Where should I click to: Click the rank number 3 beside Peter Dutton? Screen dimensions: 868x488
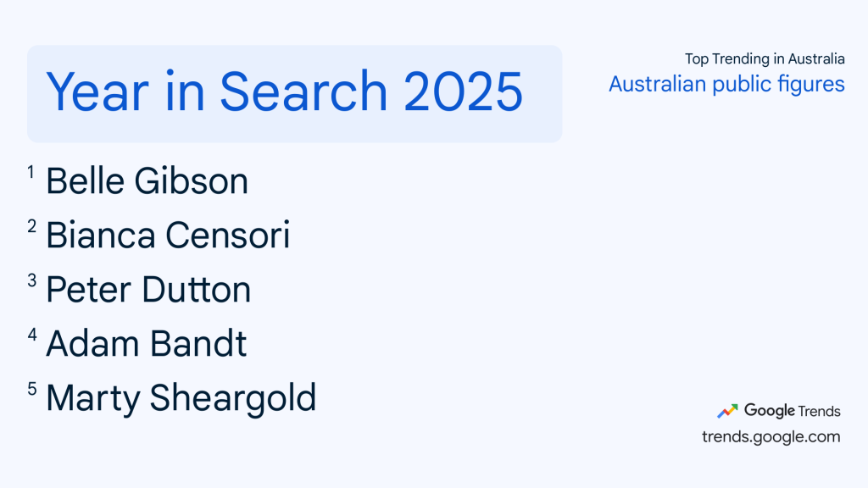(x=31, y=280)
